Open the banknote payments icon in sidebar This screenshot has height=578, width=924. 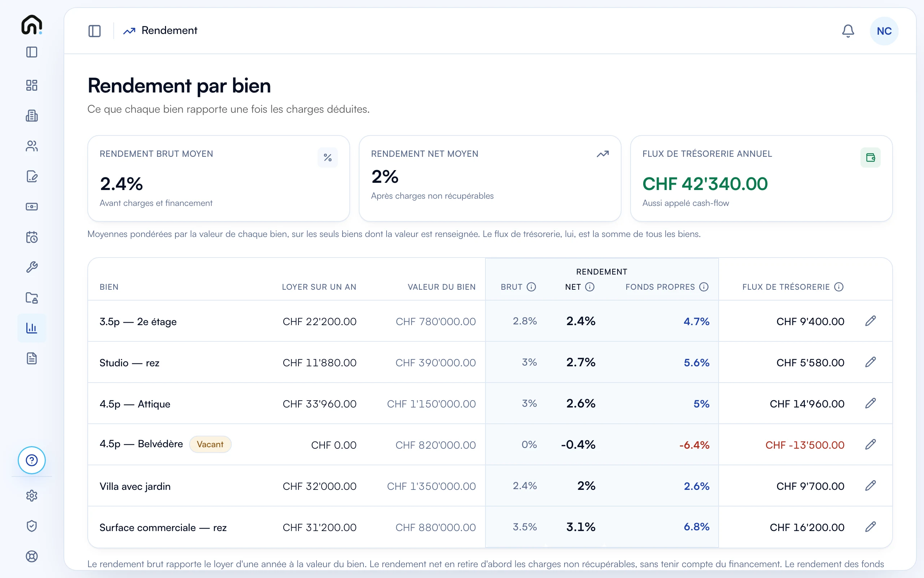[x=32, y=206]
